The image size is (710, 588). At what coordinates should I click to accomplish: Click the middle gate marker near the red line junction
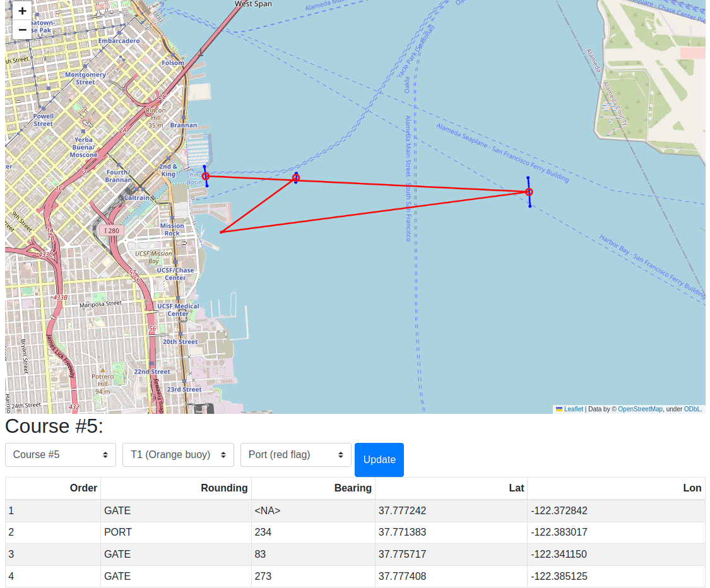pyautogui.click(x=296, y=178)
